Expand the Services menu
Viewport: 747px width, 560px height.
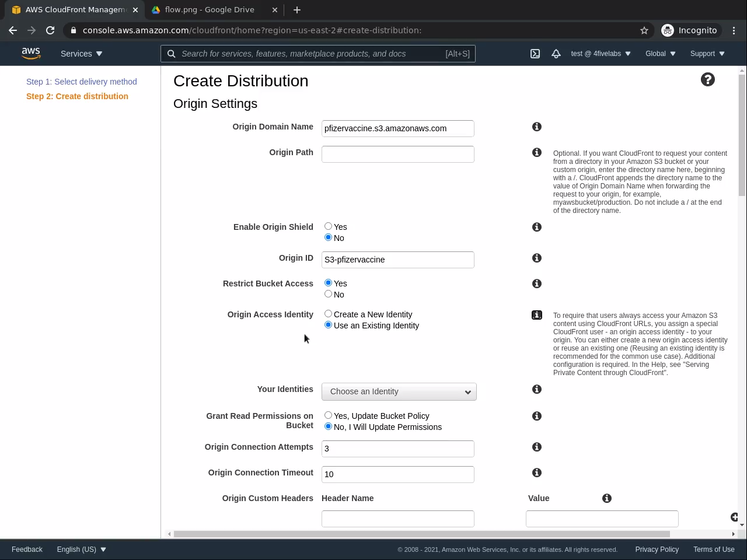[82, 54]
